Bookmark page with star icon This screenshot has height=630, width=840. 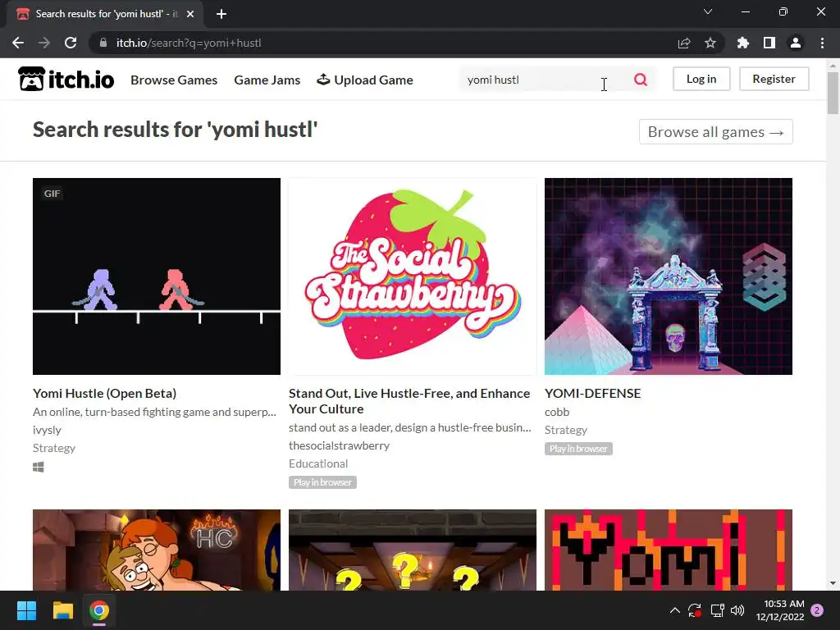click(x=710, y=43)
